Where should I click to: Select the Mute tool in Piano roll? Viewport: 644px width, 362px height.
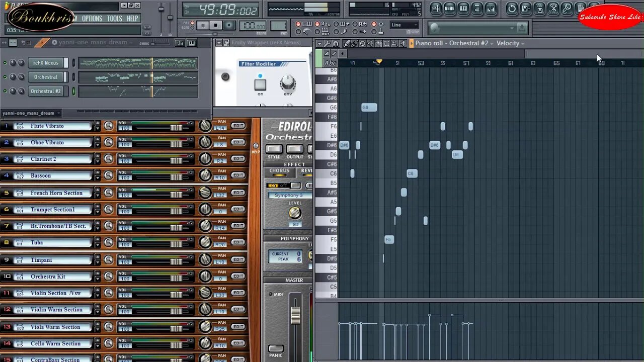click(371, 43)
